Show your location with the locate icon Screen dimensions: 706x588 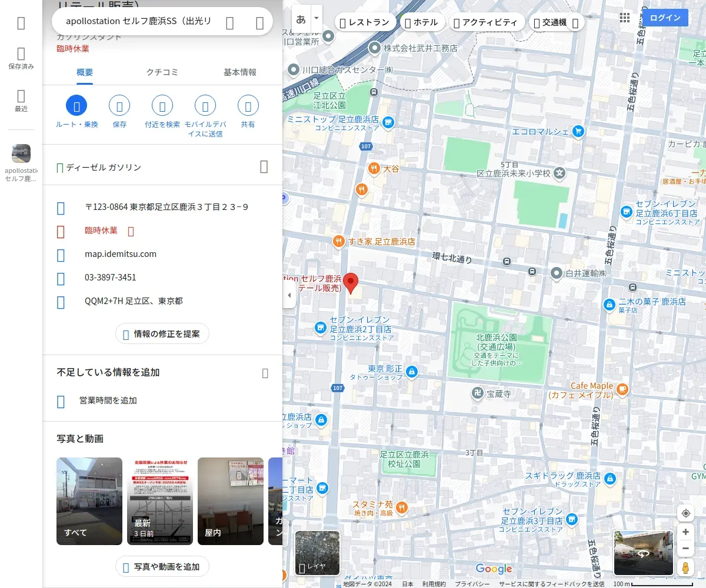[x=685, y=513]
